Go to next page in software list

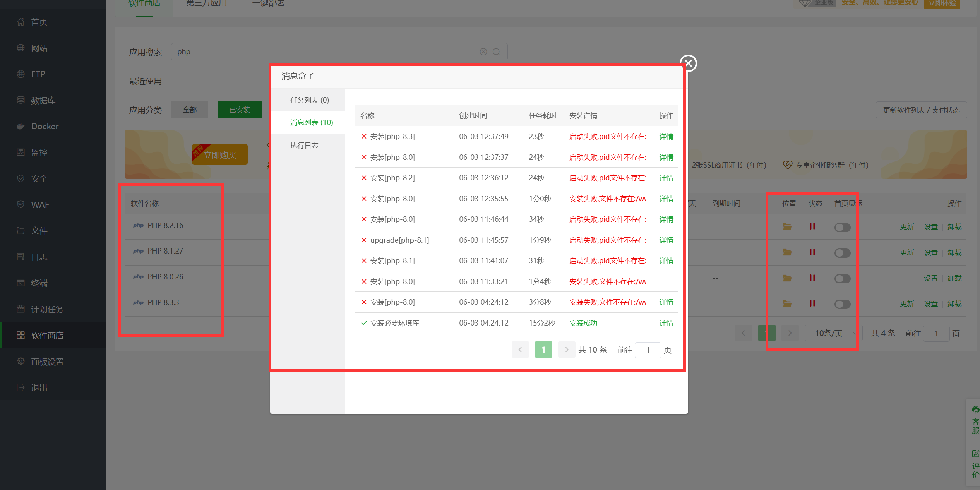790,333
